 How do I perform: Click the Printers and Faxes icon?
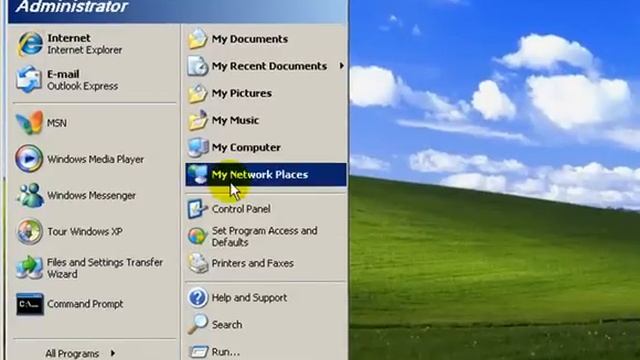(198, 263)
